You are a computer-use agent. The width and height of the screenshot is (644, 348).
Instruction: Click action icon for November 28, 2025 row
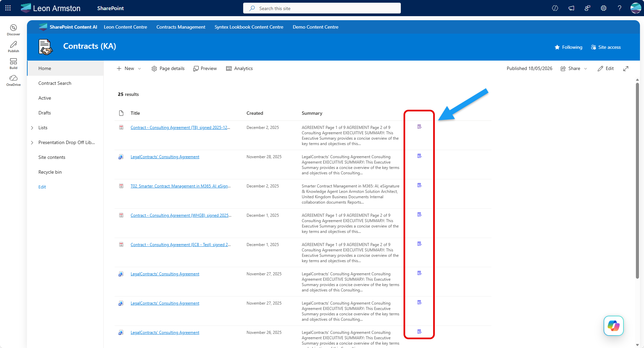click(419, 156)
